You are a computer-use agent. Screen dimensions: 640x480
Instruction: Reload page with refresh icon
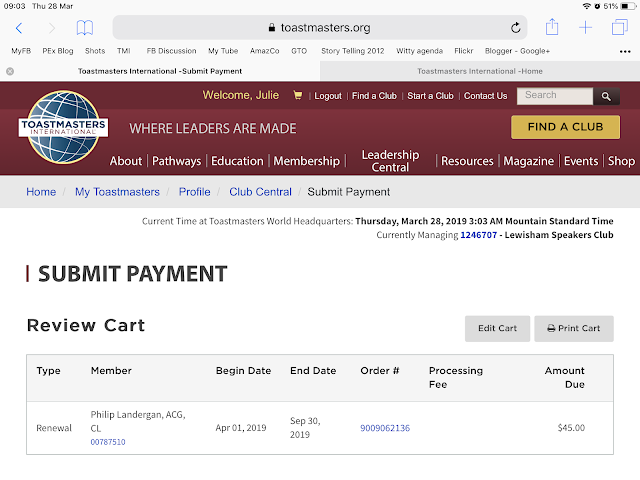516,28
